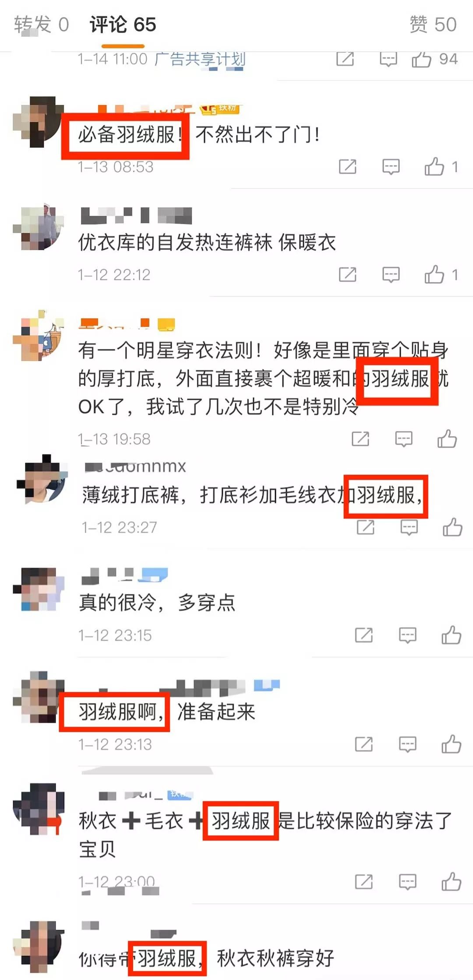
Task: Open the 广告共享计划 link
Action: [x=200, y=59]
